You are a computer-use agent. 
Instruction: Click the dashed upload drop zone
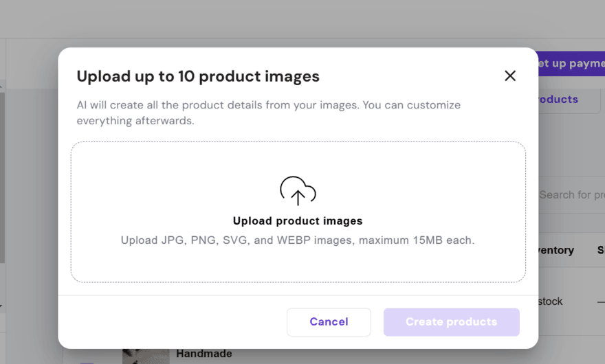(298, 212)
